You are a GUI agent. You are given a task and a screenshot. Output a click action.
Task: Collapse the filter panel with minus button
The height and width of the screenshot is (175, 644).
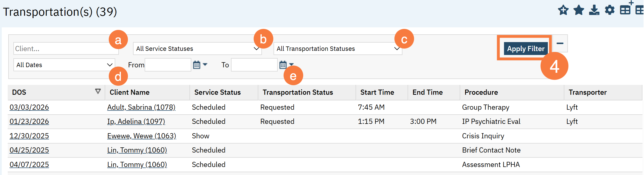[x=560, y=43]
